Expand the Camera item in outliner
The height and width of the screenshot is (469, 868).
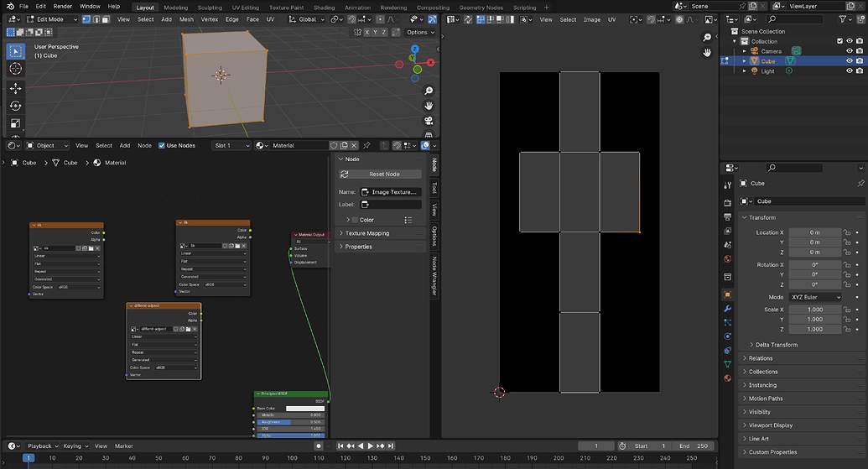(745, 51)
